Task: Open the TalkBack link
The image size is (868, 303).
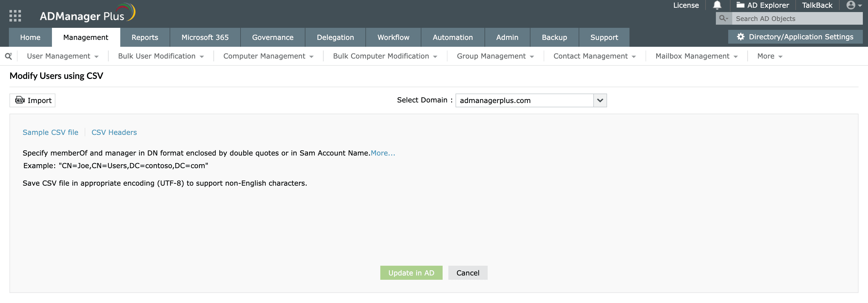Action: [817, 5]
